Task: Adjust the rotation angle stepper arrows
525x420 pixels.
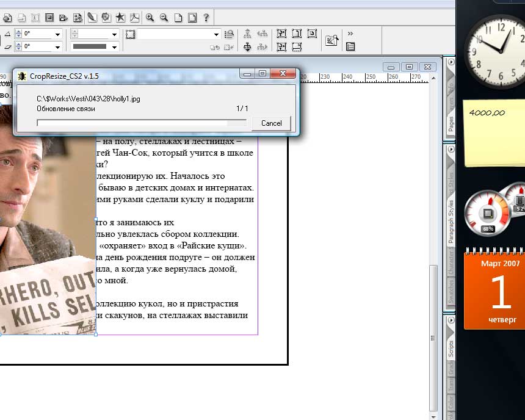Action: (18, 34)
